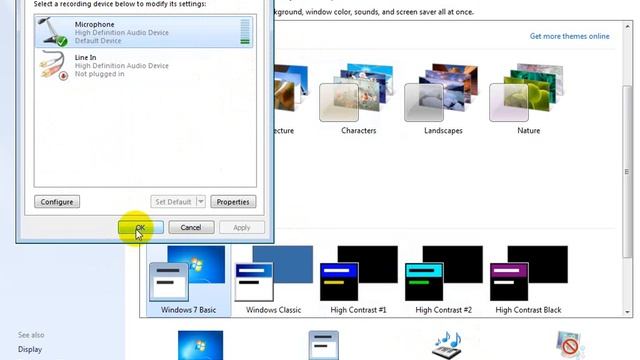Choose the Landscapes theme

tap(443, 99)
